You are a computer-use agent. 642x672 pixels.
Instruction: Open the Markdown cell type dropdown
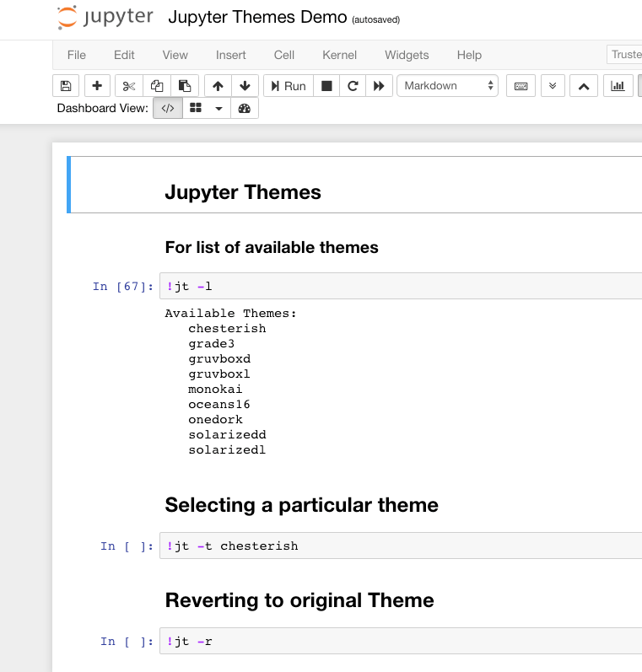point(448,86)
